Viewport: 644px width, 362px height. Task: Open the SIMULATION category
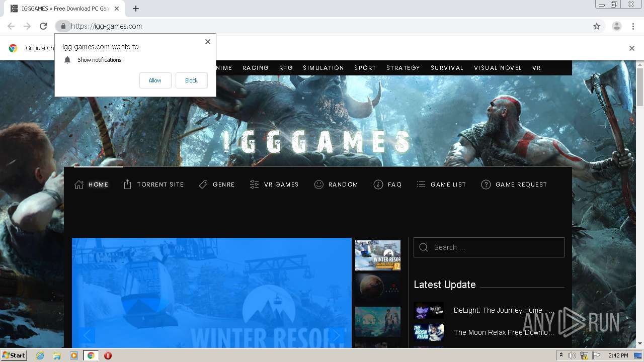[x=324, y=68]
